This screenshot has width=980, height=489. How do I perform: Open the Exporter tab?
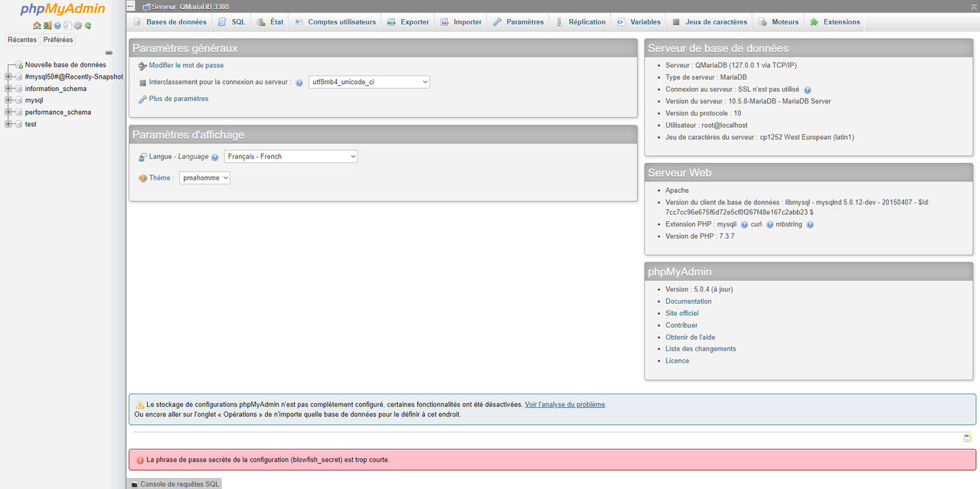pos(407,22)
